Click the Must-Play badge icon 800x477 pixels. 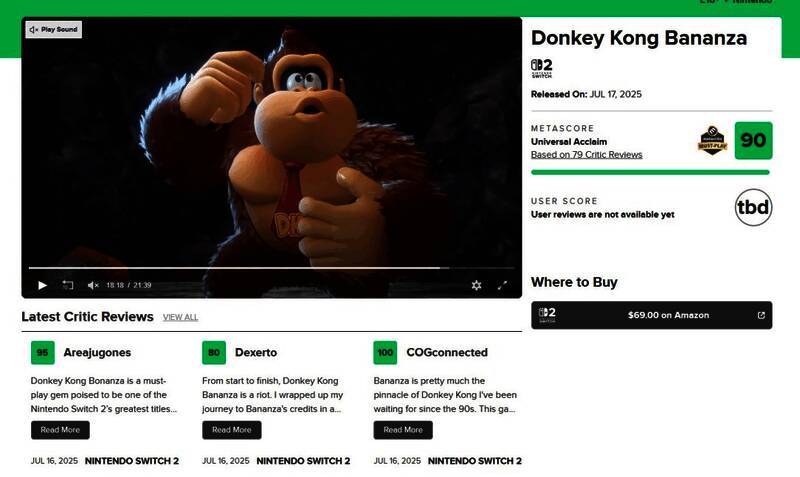[x=712, y=140]
